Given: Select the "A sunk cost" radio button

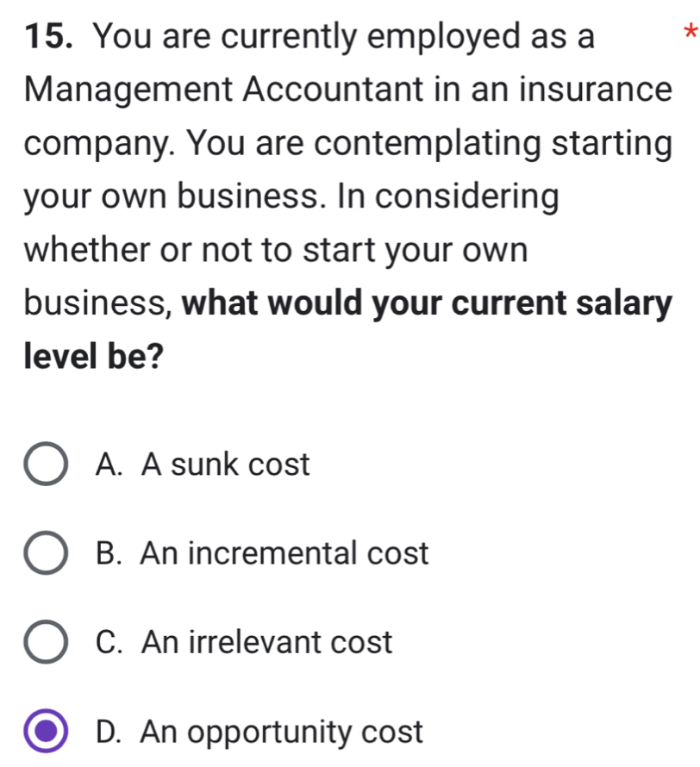Looking at the screenshot, I should click(x=48, y=465).
